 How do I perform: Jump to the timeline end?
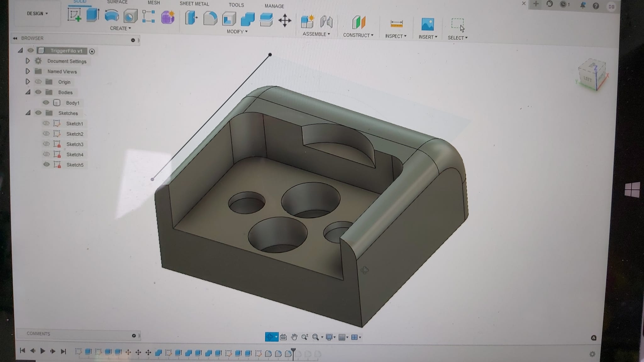(x=63, y=351)
